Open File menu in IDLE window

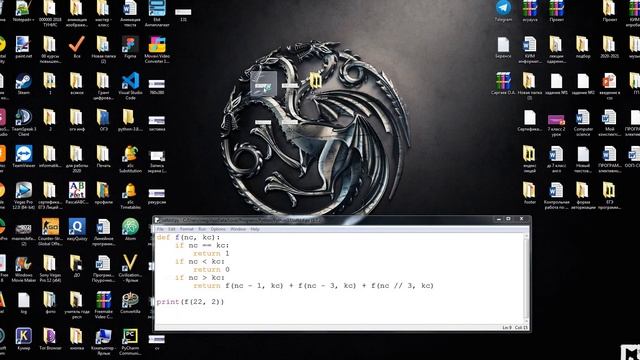160,229
